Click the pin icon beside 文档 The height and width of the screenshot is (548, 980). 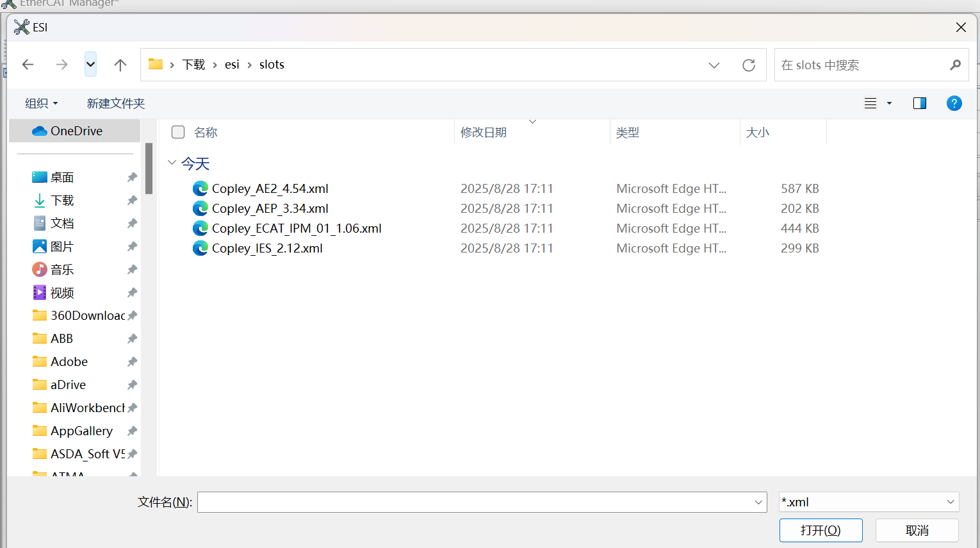click(x=132, y=224)
